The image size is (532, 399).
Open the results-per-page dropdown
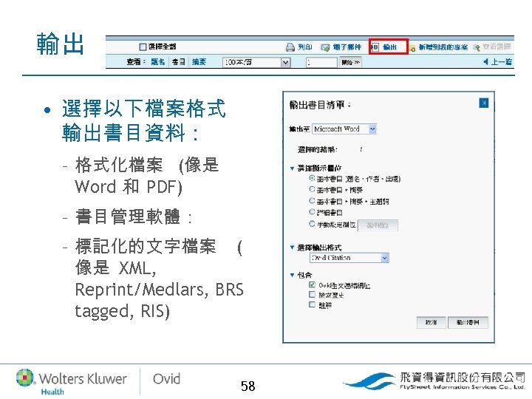[257, 62]
